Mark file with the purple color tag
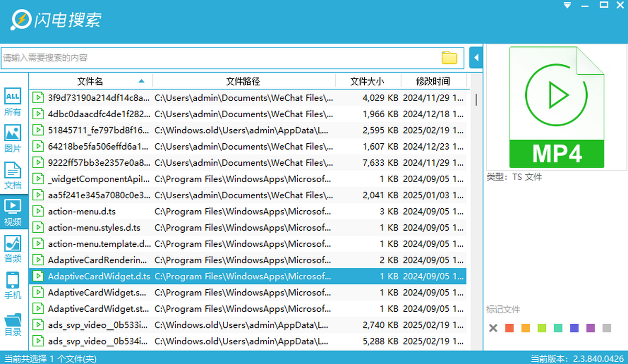Image resolution: width=628 pixels, height=364 pixels. (x=590, y=328)
